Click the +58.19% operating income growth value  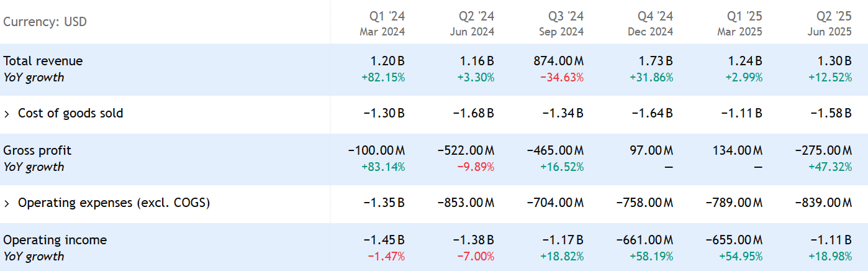pos(651,257)
